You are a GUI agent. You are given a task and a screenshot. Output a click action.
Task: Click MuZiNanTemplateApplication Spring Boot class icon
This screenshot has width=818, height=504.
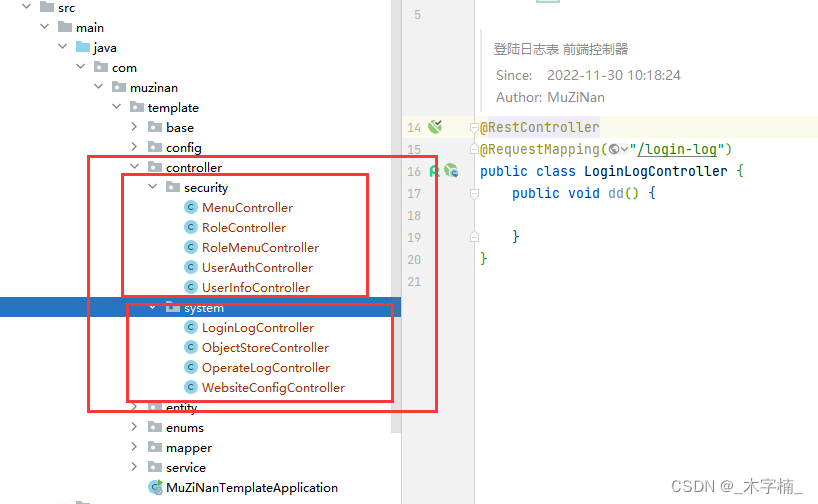[155, 487]
